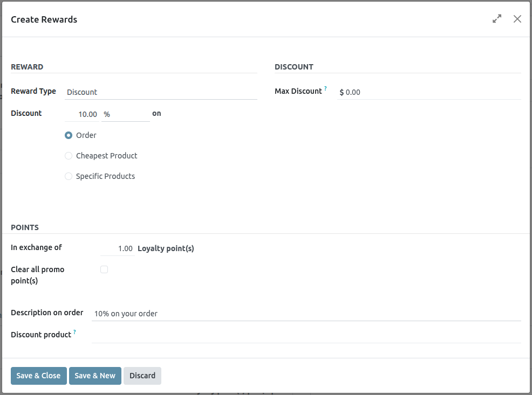The image size is (532, 395).
Task: Open the Reward Type dropdown
Action: [x=160, y=92]
